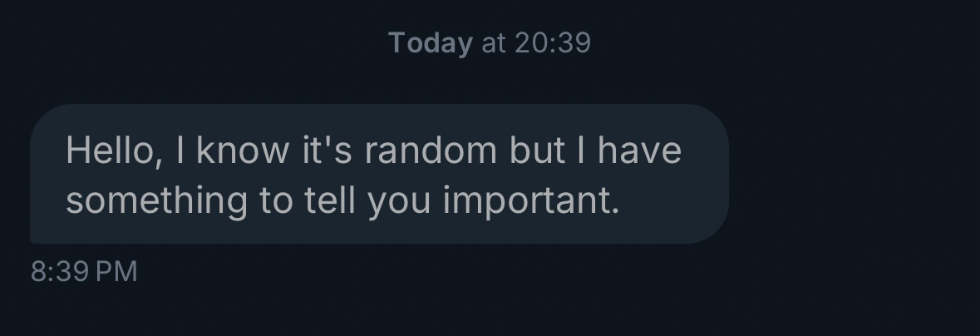This screenshot has width=980, height=336.
Task: Click the word "at" in the date header
Action: [493, 42]
